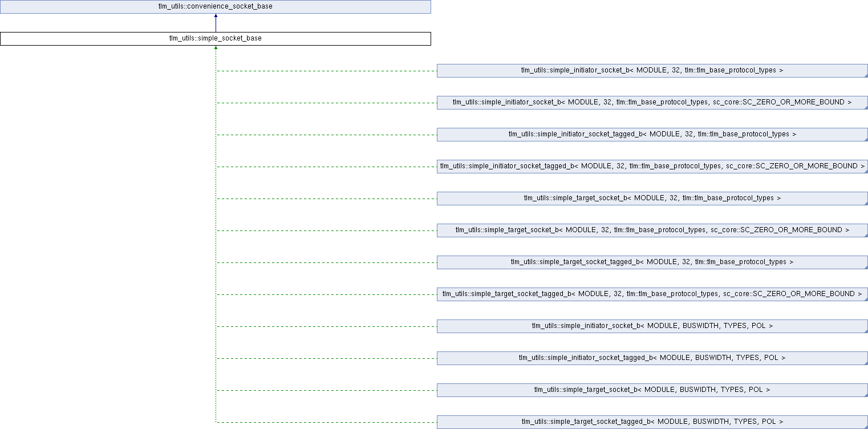Select simple_target_socket_tagged_b node with SC_ZERO_OR_MORE_BOUND
The height and width of the screenshot is (429, 868).
point(652,294)
